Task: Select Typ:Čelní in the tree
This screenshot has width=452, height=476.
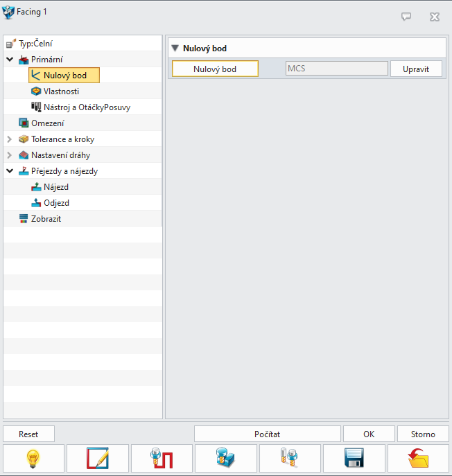Action: pyautogui.click(x=35, y=44)
